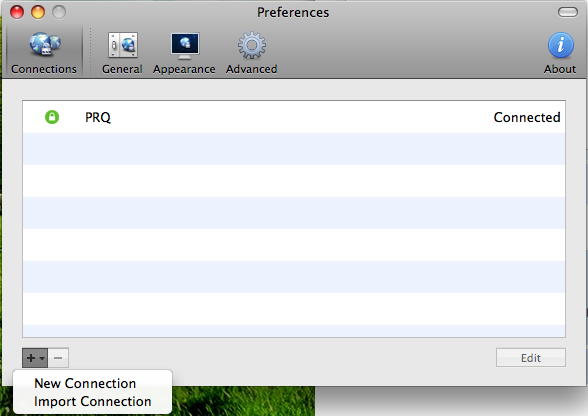The height and width of the screenshot is (416, 588).
Task: Select the PRQ connection row
Action: [x=294, y=117]
